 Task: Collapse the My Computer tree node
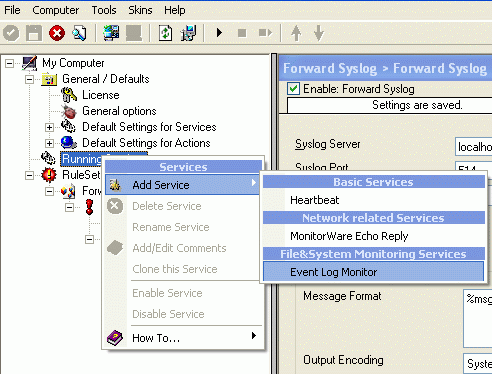pyautogui.click(x=10, y=63)
